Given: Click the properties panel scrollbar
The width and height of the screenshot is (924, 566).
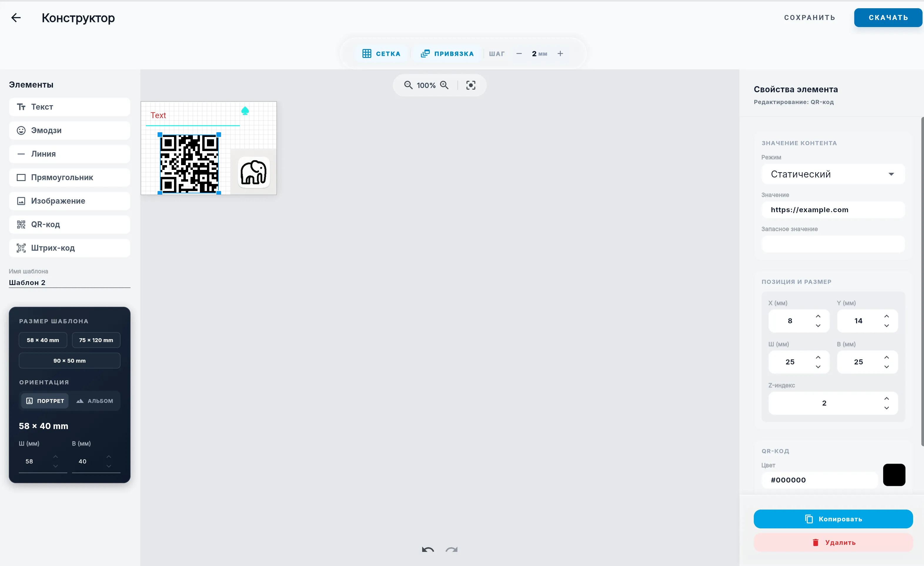Looking at the screenshot, I should (922, 281).
